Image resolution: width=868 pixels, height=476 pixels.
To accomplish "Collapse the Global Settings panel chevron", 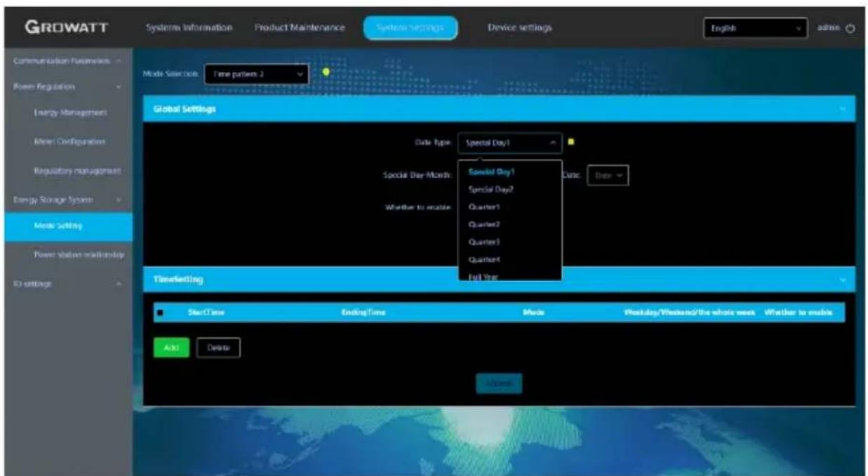I will [x=842, y=109].
